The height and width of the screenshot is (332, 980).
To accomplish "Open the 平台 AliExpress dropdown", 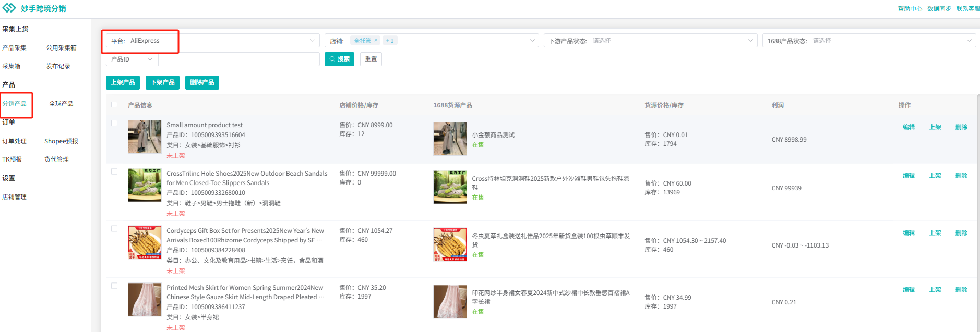I will point(212,41).
